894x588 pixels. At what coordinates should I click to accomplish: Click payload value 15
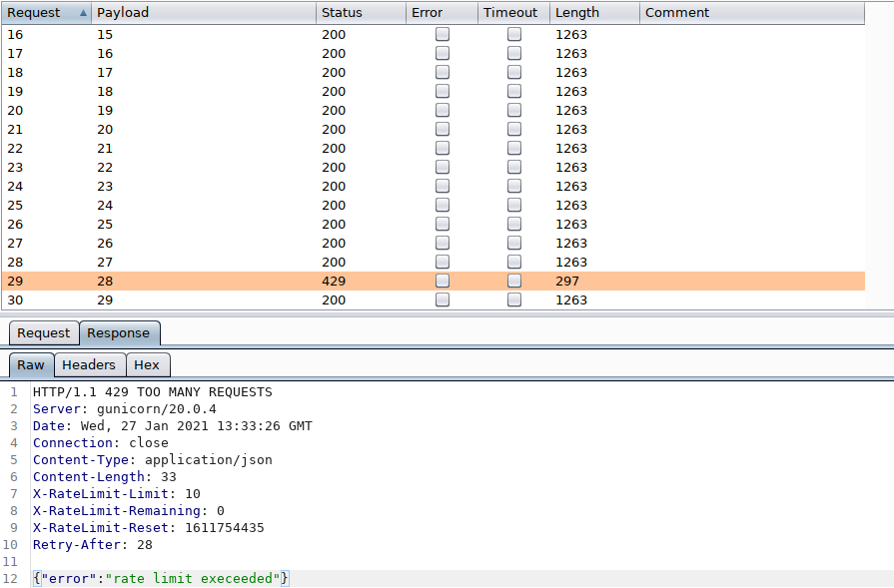pyautogui.click(x=105, y=34)
